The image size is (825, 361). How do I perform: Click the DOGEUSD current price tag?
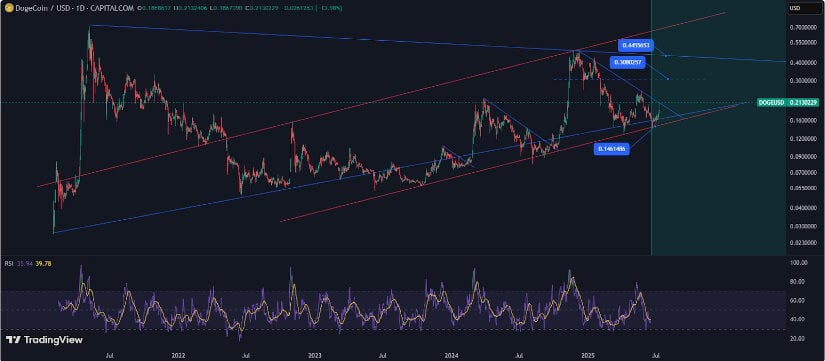click(788, 103)
